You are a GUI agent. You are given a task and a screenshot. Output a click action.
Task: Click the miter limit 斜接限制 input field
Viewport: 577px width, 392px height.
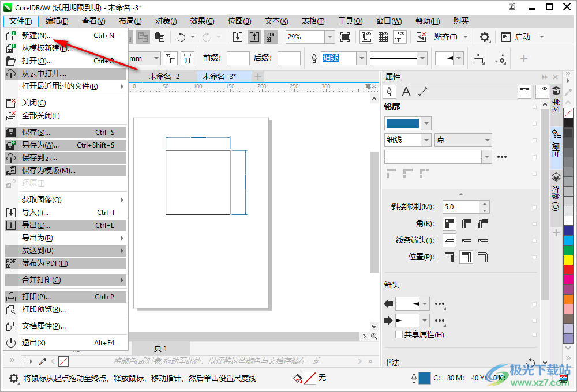(461, 207)
